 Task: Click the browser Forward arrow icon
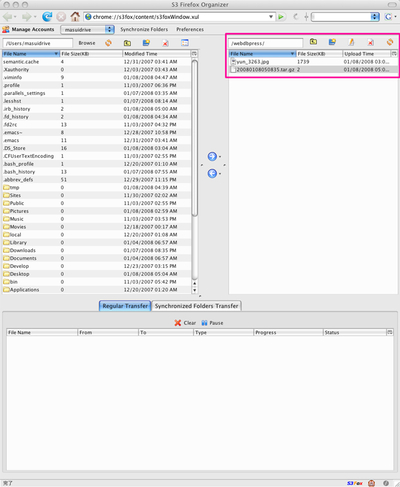point(26,17)
